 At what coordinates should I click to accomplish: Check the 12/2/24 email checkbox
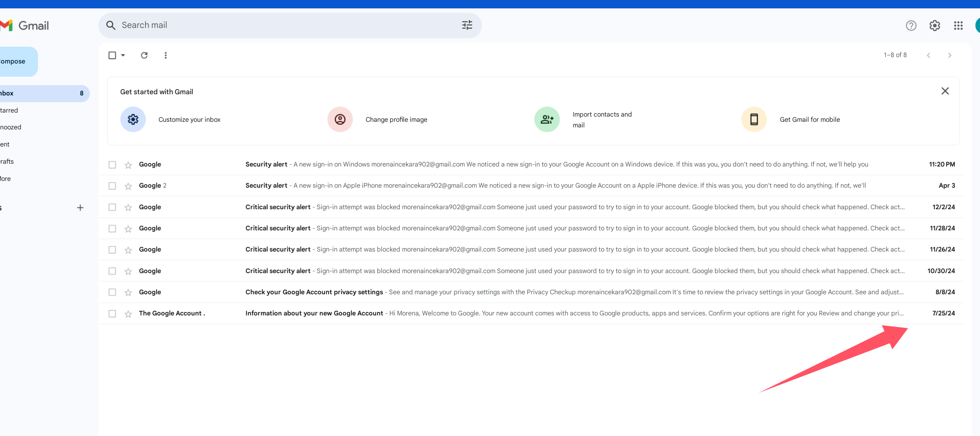(x=112, y=207)
